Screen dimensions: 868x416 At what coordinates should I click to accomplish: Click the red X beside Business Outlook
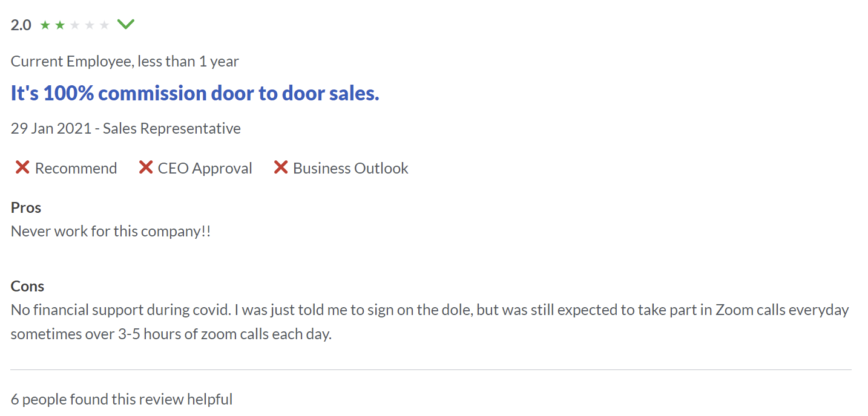click(280, 167)
